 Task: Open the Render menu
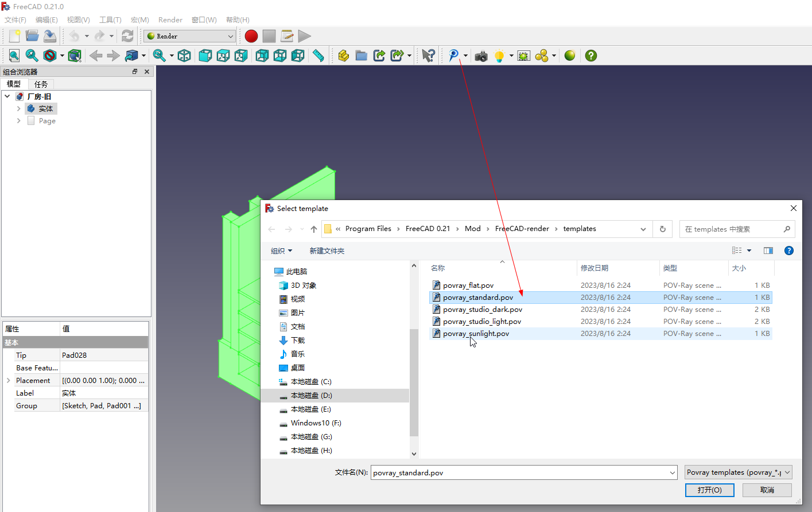(170, 19)
